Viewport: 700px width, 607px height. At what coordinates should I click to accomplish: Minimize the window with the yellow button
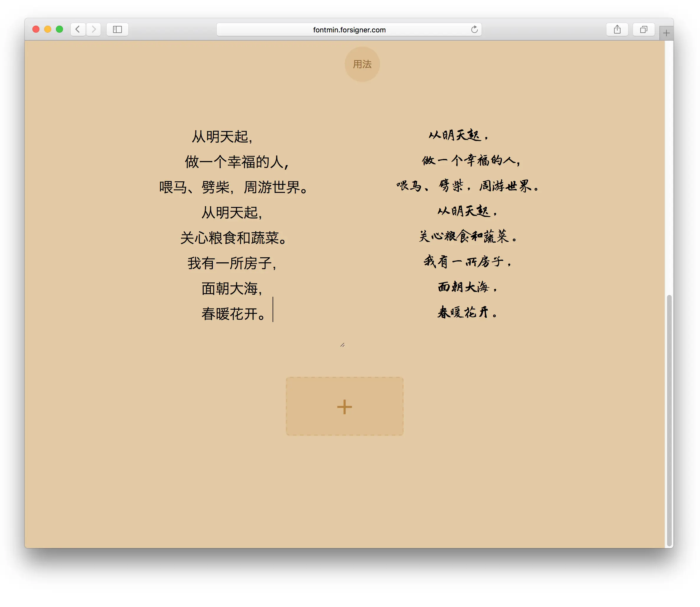point(47,29)
